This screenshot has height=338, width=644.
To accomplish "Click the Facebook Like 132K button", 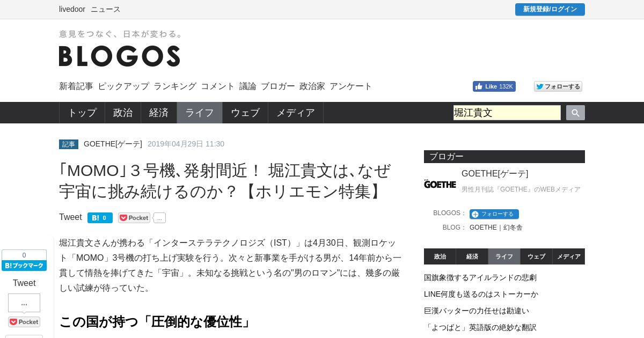I will 494,86.
